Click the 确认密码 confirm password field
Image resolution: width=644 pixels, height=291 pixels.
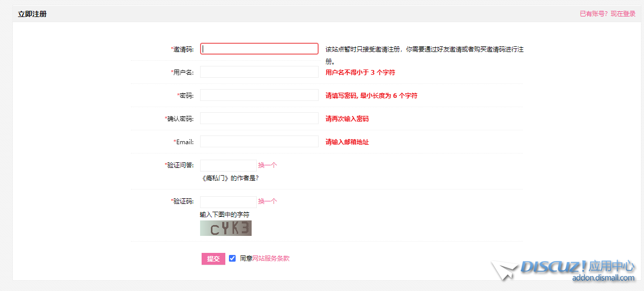(x=259, y=118)
